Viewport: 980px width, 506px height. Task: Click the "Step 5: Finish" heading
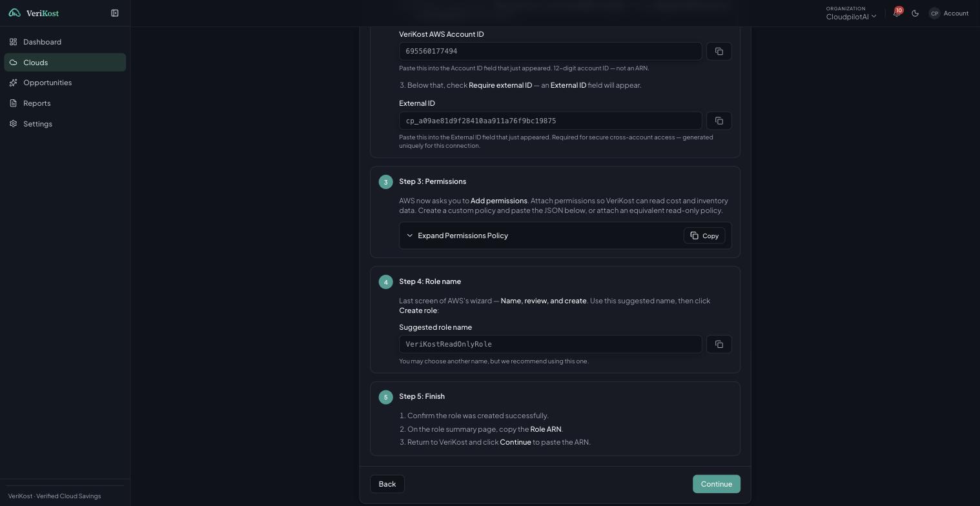pyautogui.click(x=422, y=396)
